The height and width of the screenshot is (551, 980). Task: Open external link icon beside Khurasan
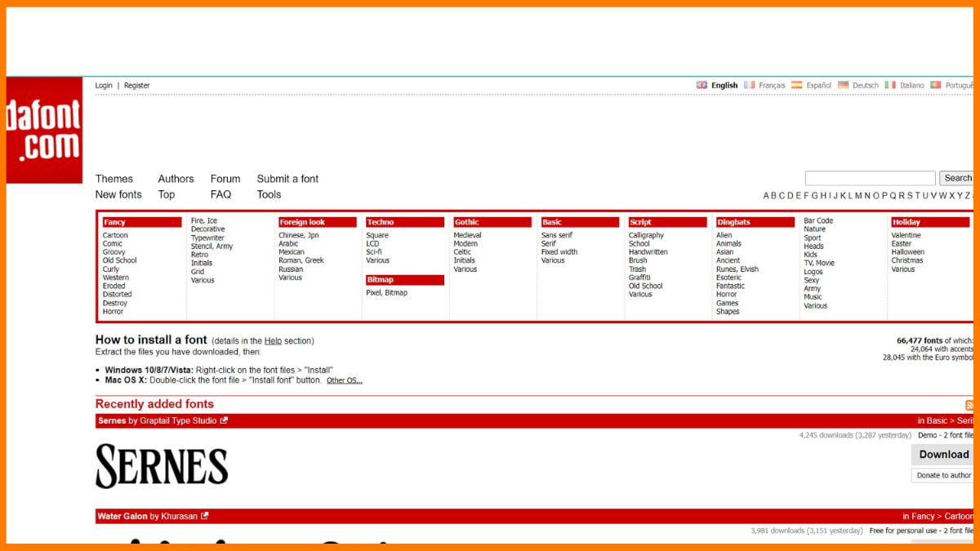point(205,516)
